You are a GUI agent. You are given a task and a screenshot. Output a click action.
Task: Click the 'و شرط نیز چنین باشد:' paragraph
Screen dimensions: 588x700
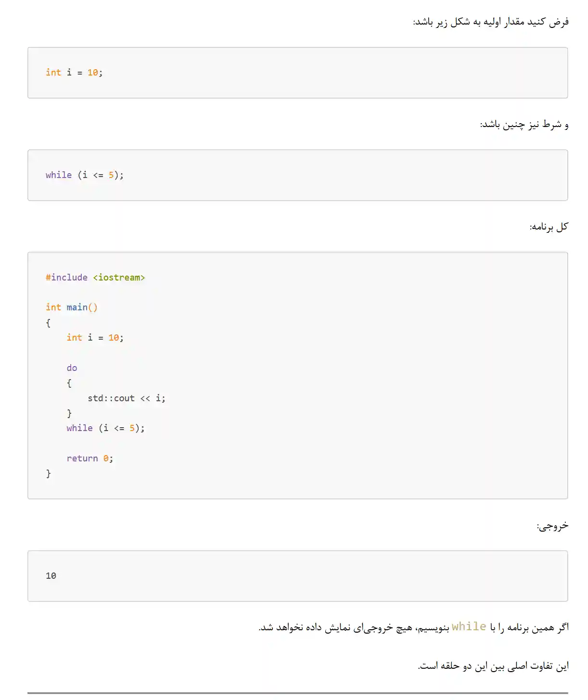coord(524,125)
